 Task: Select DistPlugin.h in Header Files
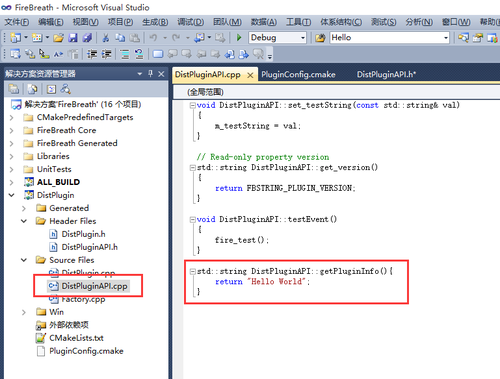point(83,234)
